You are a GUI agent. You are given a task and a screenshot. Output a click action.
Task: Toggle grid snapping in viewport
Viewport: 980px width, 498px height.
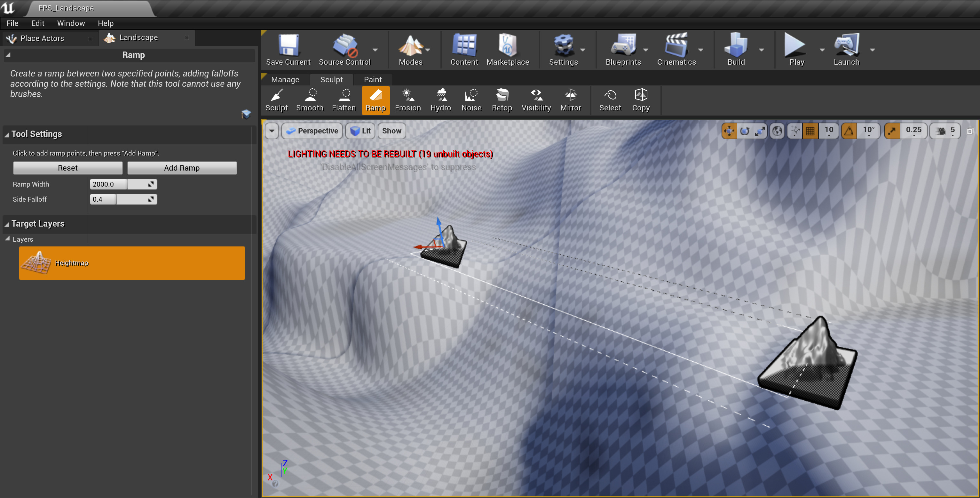pyautogui.click(x=810, y=131)
